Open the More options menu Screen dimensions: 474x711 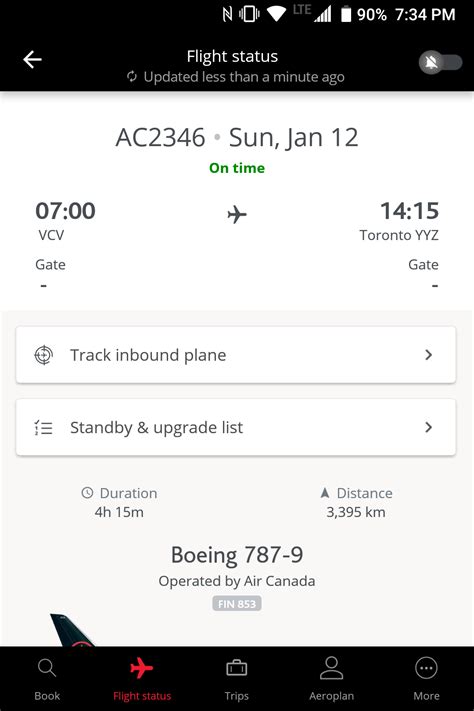tap(426, 678)
